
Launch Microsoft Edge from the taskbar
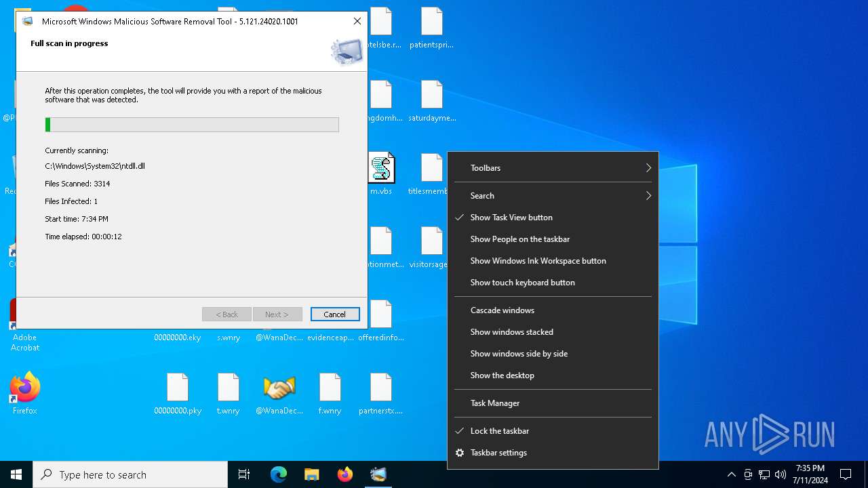click(279, 474)
